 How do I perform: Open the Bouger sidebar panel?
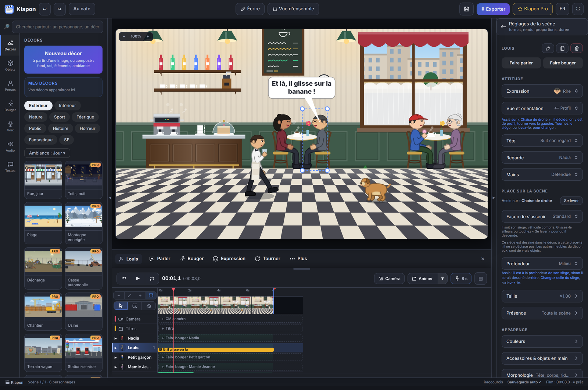click(x=10, y=106)
